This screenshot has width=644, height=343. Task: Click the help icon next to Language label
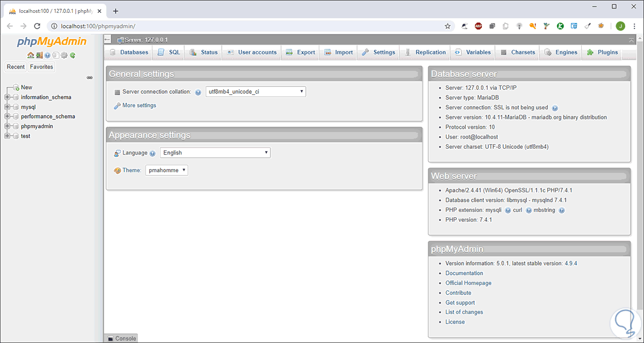(152, 153)
